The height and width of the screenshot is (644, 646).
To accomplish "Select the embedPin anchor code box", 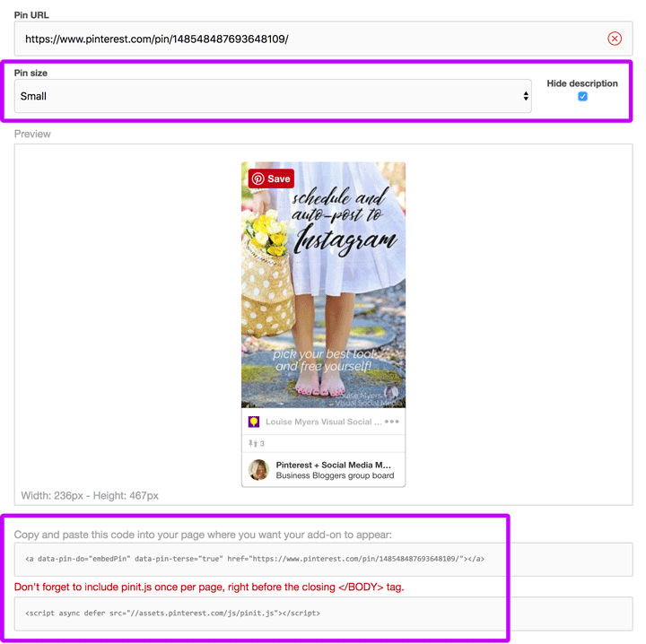I will pos(323,559).
